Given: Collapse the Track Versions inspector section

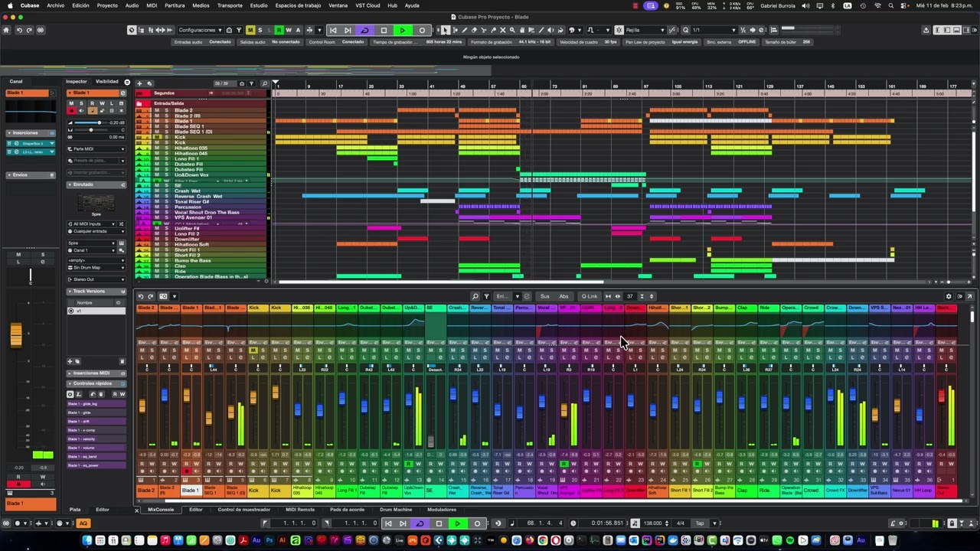Looking at the screenshot, I should (x=96, y=291).
